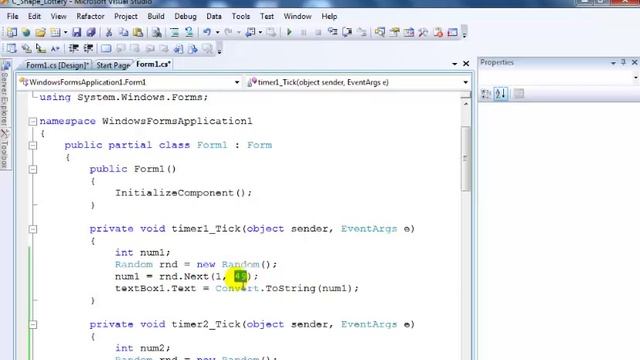This screenshot has height=360, width=640.
Task: Open the File menu
Action: (12, 16)
